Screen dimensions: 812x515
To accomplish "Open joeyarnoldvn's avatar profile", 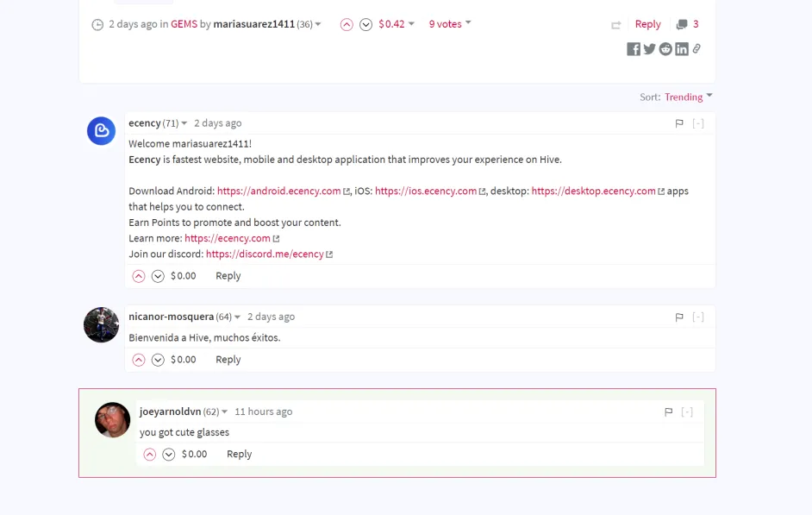I will click(x=112, y=419).
